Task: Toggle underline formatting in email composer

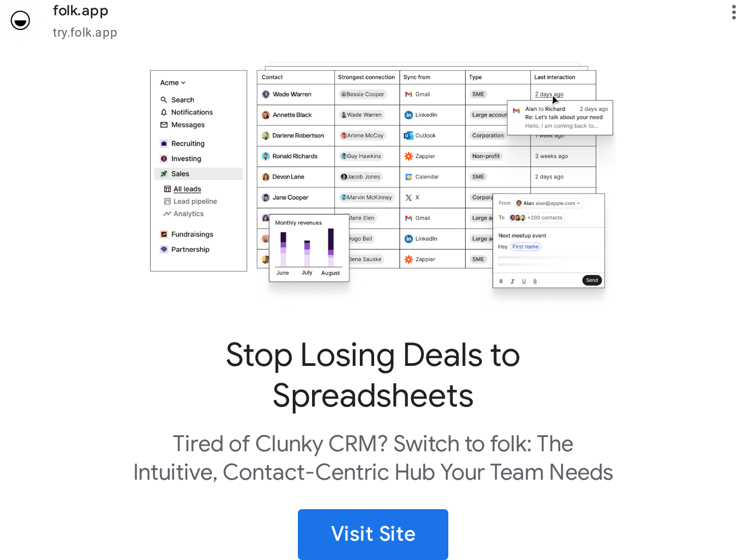Action: [x=524, y=281]
